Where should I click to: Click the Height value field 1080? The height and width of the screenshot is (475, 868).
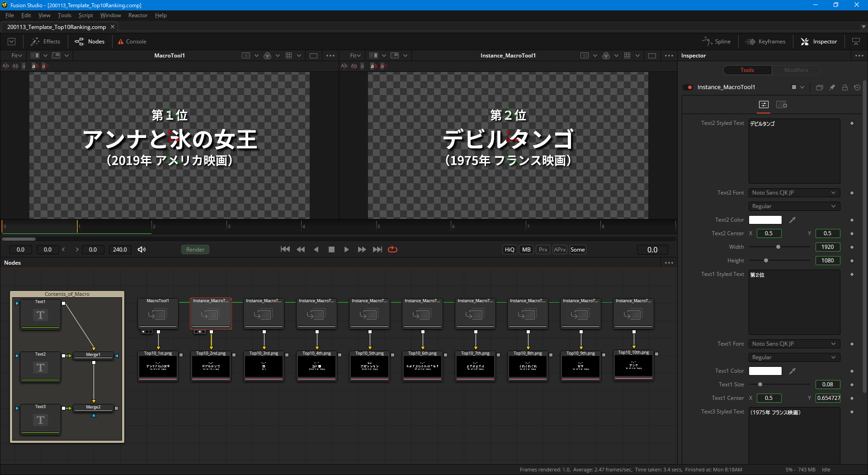tap(828, 261)
